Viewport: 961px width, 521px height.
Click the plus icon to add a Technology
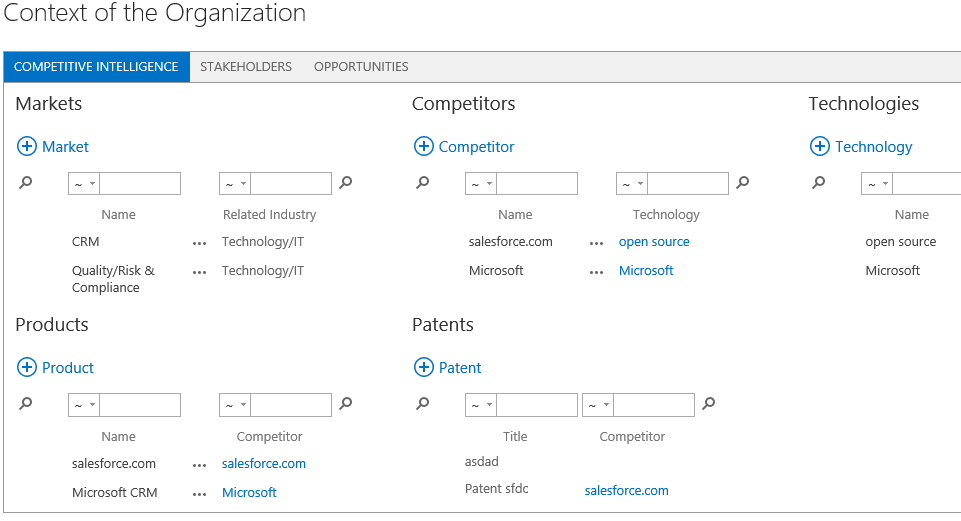[820, 146]
